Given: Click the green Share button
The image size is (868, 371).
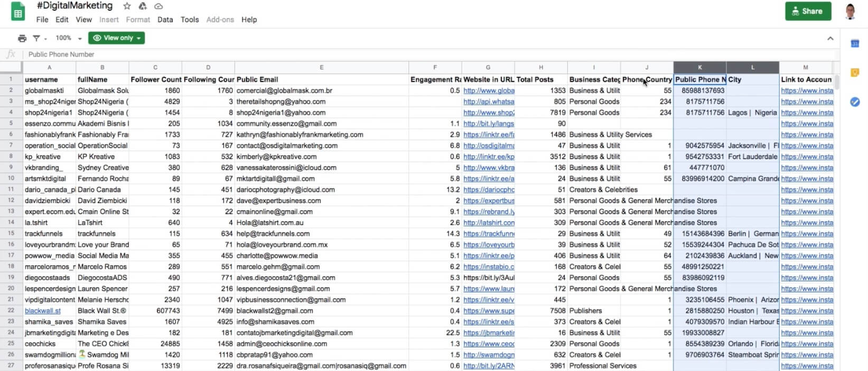Looking at the screenshot, I should [x=808, y=11].
